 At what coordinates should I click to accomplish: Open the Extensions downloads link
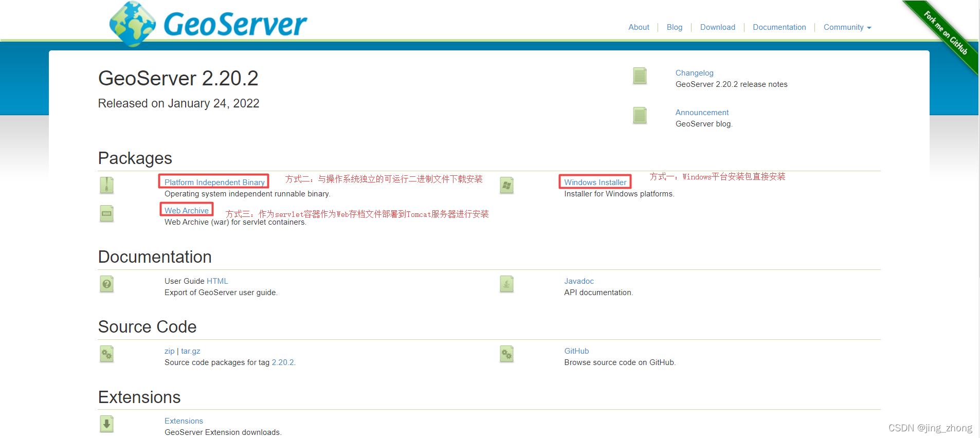pos(184,421)
